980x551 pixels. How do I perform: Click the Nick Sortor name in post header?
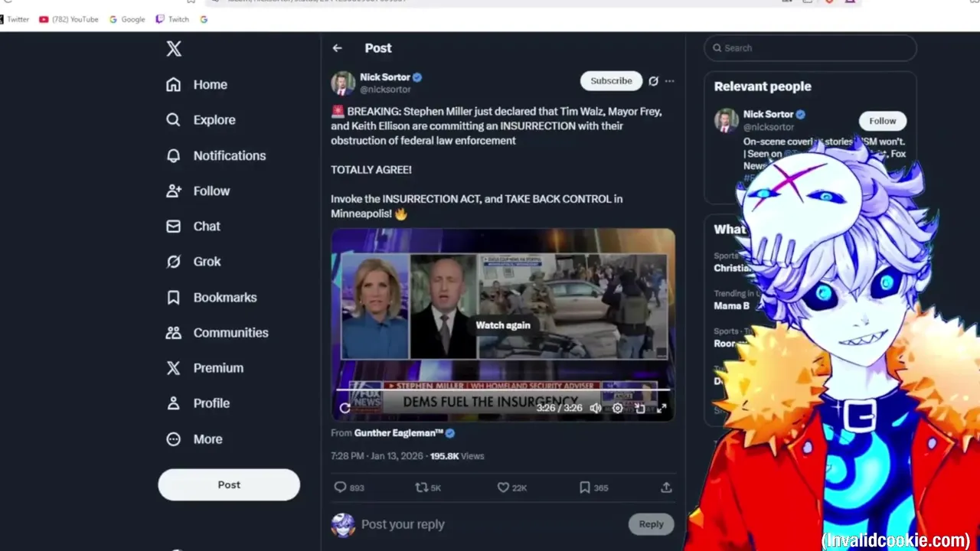(385, 77)
